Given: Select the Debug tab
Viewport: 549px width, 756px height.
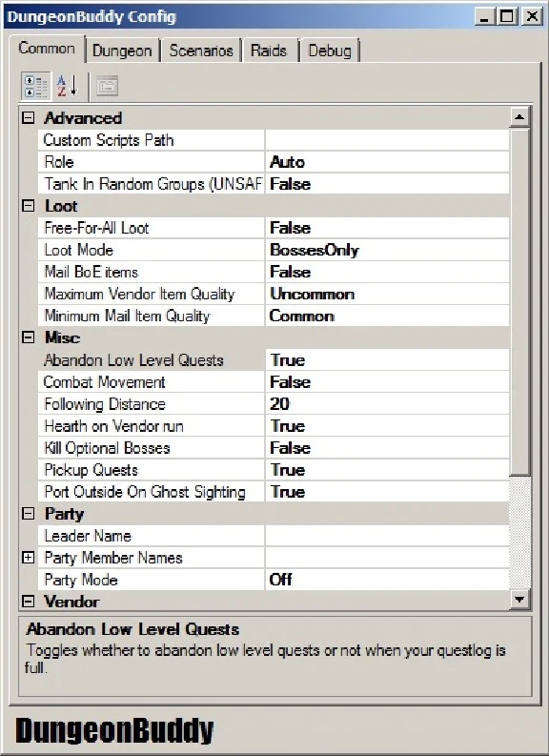Looking at the screenshot, I should (330, 51).
